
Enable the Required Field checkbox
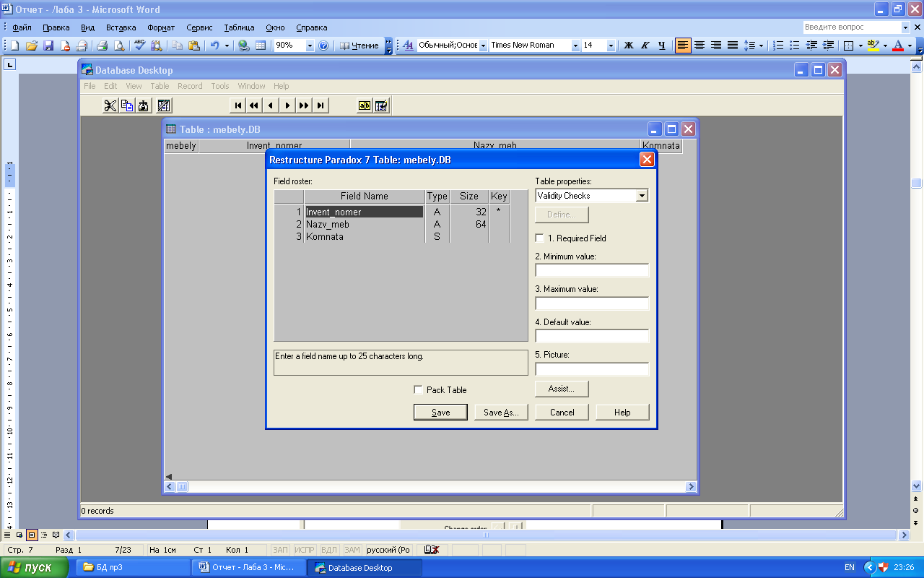pos(539,238)
